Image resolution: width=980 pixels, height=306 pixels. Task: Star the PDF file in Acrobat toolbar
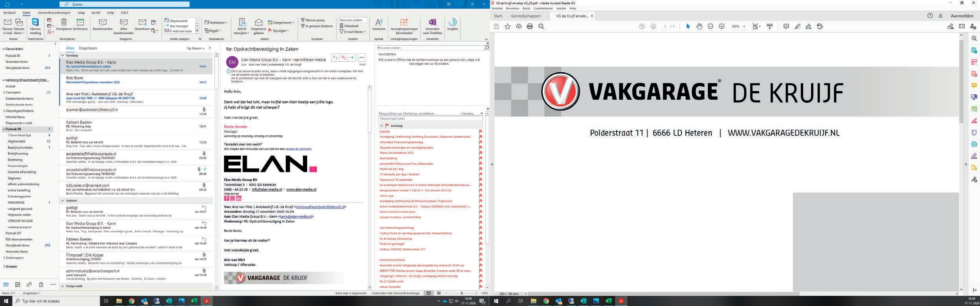[x=508, y=26]
